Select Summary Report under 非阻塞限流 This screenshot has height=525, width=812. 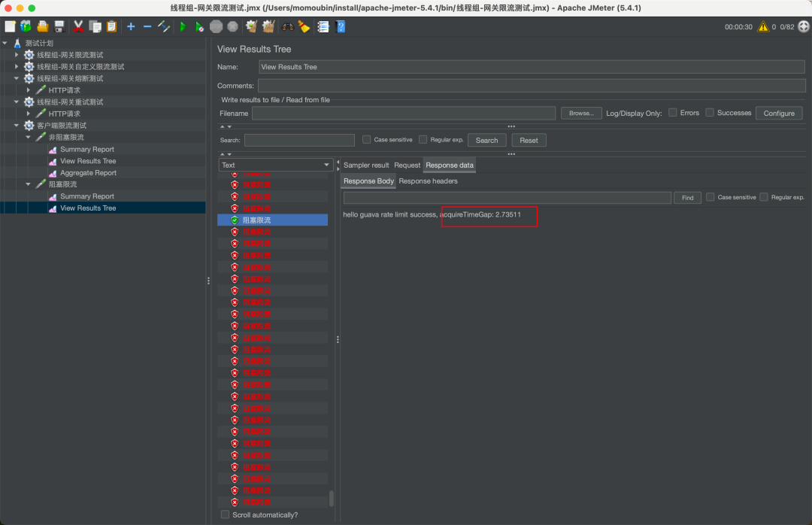click(x=87, y=149)
